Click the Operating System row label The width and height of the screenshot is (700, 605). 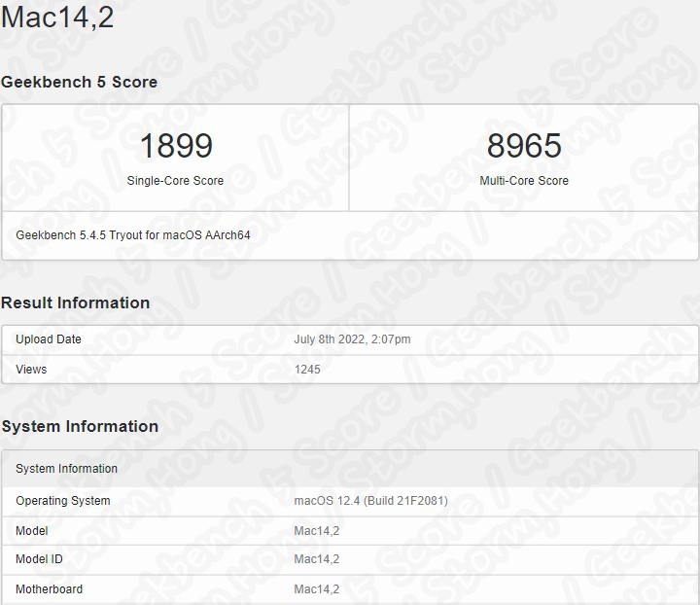[x=63, y=501]
